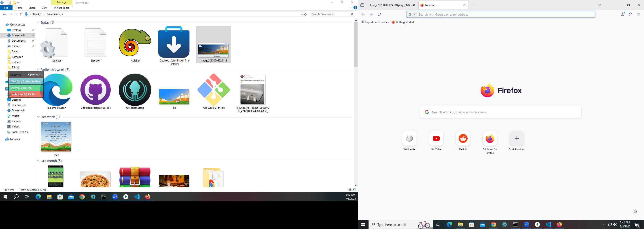Image resolution: width=644 pixels, height=229 pixels.
Task: Select GitHubDesktopSetup-x64 installer
Action: tap(96, 90)
